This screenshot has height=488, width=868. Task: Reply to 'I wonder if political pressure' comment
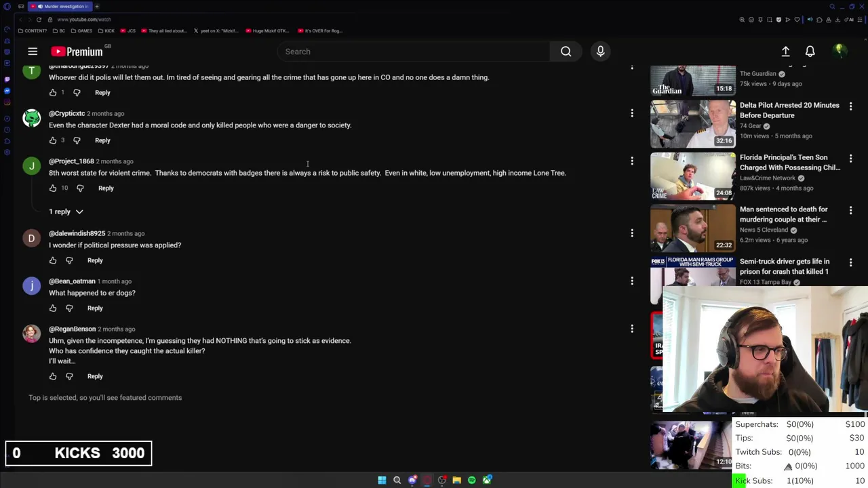[x=95, y=260]
